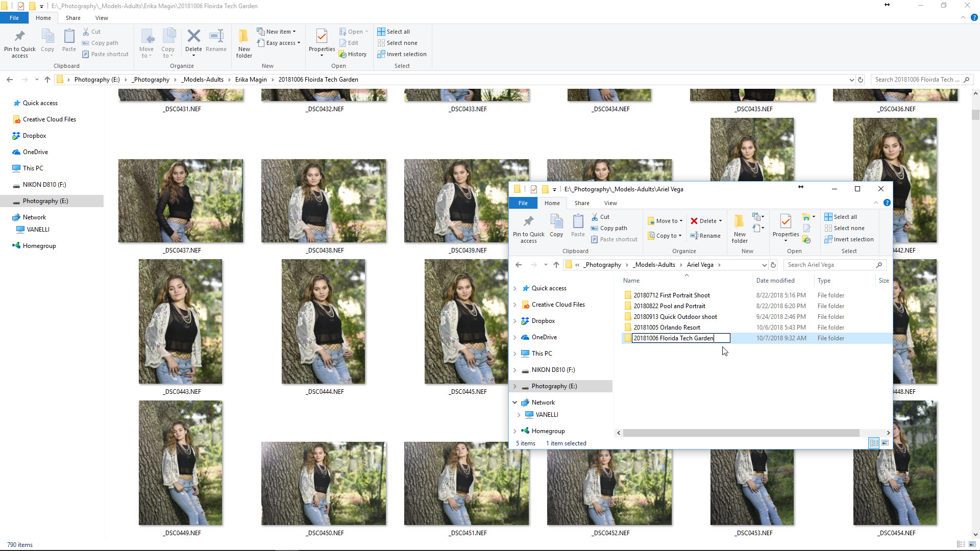Click the History icon in Open group
Image resolution: width=980 pixels, height=551 pixels.
[343, 54]
